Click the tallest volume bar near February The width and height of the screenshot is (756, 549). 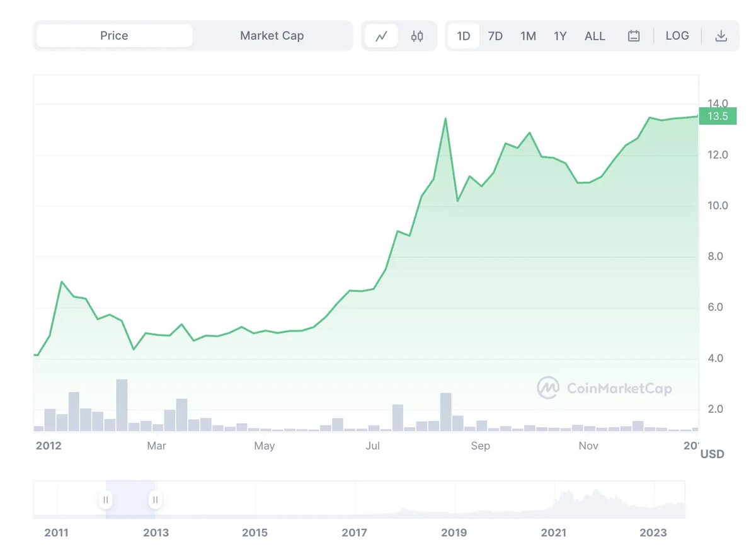122,405
